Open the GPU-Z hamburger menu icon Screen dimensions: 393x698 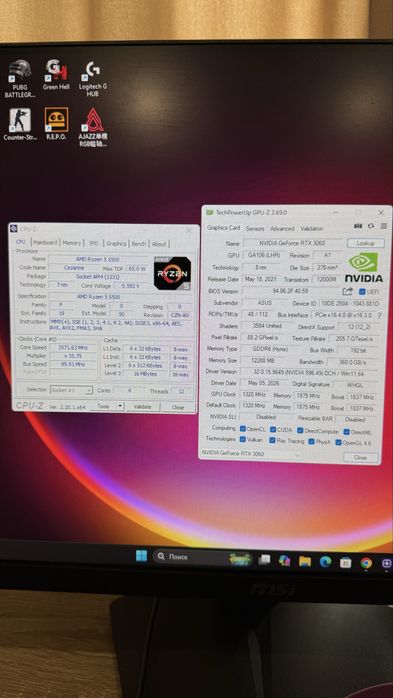pyautogui.click(x=384, y=226)
